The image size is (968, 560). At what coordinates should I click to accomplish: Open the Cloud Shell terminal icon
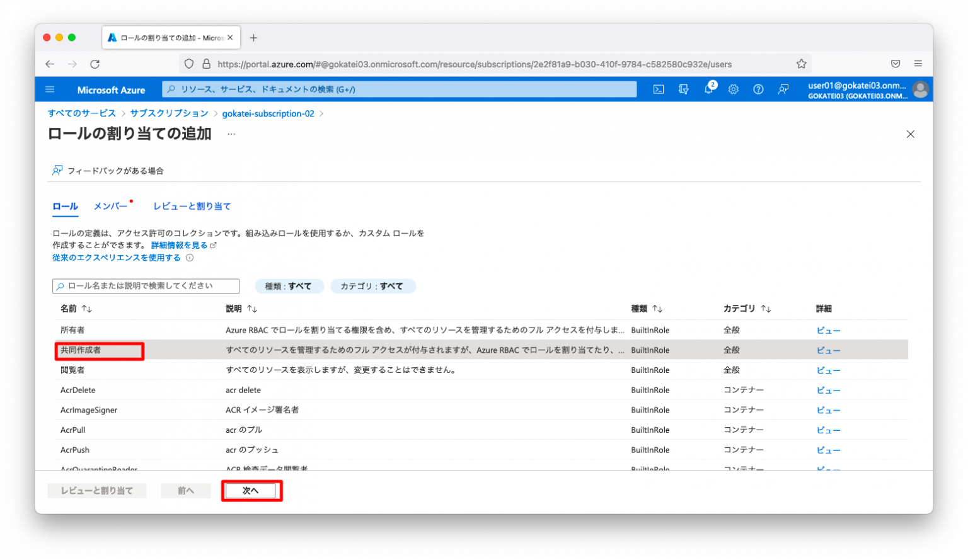click(658, 89)
